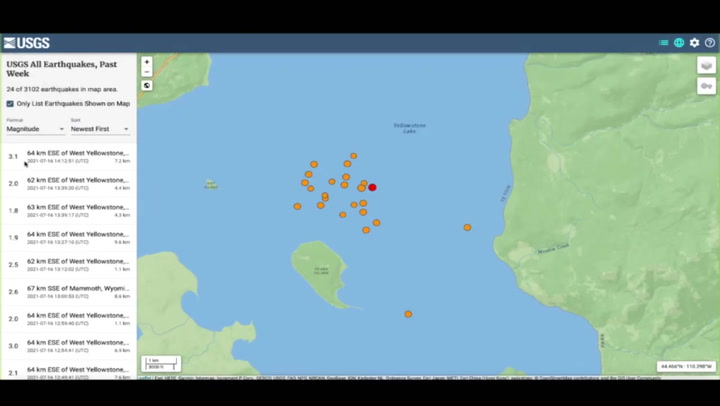Uncheck Only List Earthquakes Shown on Map
The image size is (720, 406).
point(10,103)
